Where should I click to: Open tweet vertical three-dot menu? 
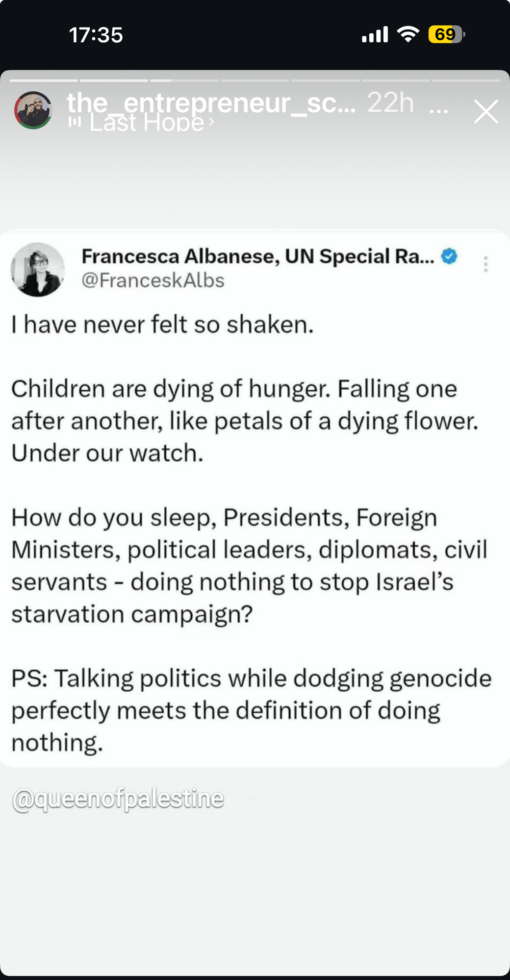pos(485,264)
